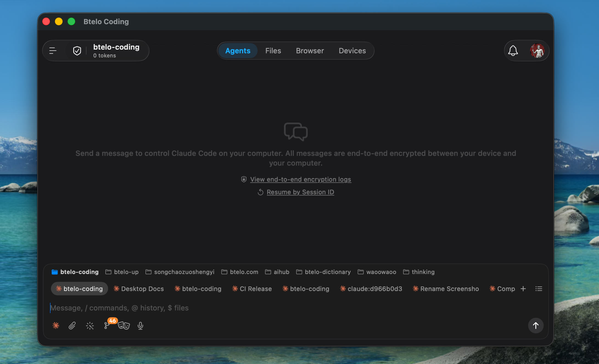Click the magic wand prompt enhancer icon

pyautogui.click(x=90, y=326)
